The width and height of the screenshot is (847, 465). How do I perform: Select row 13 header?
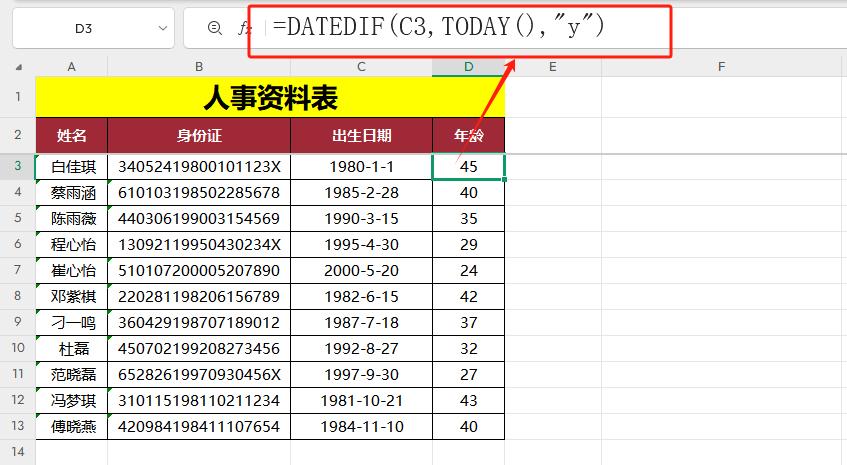pos(18,426)
